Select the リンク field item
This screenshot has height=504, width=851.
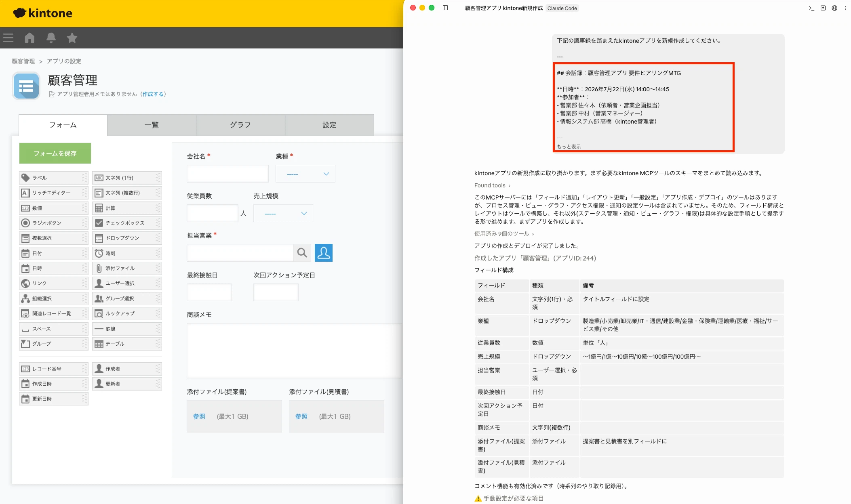[x=53, y=283]
